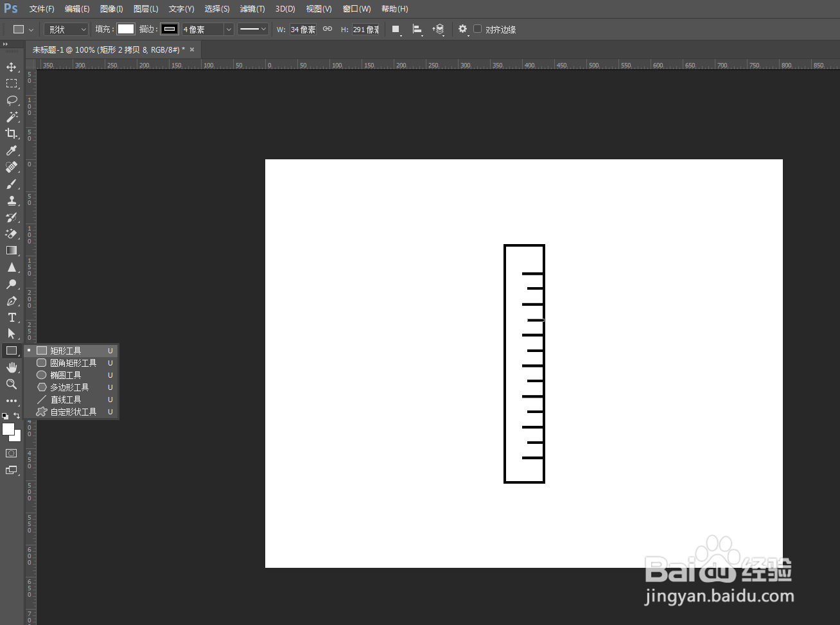This screenshot has width=840, height=625.
Task: Open the 滤镜(T) menu
Action: click(x=252, y=9)
